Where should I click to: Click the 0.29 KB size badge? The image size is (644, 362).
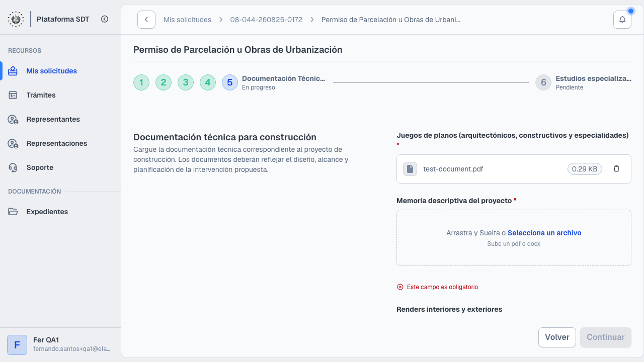coord(585,169)
